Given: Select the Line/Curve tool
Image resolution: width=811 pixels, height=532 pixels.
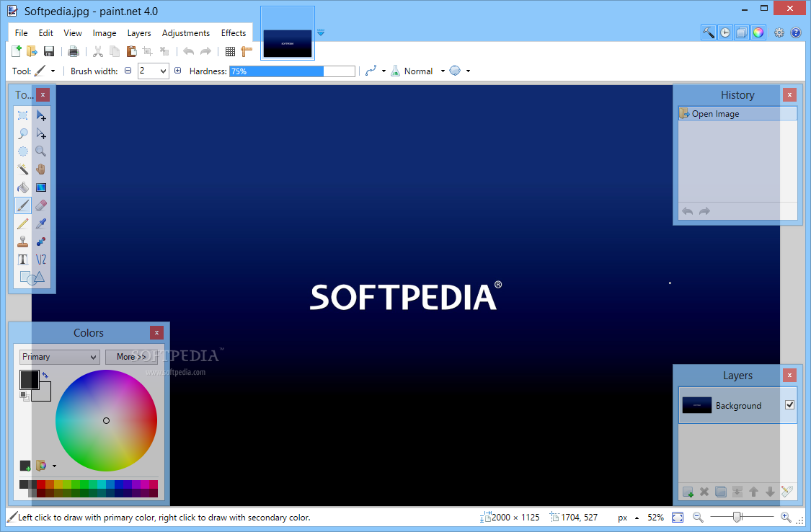Looking at the screenshot, I should point(41,259).
